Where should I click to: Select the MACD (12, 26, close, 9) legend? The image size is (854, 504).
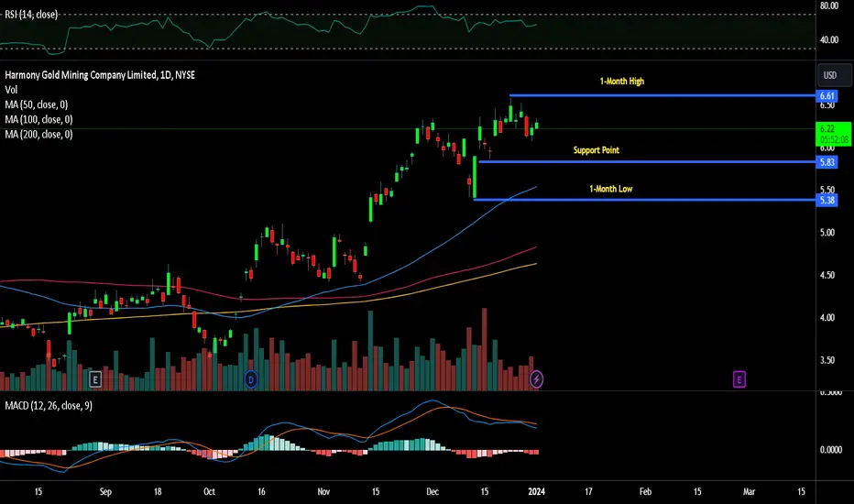49,405
